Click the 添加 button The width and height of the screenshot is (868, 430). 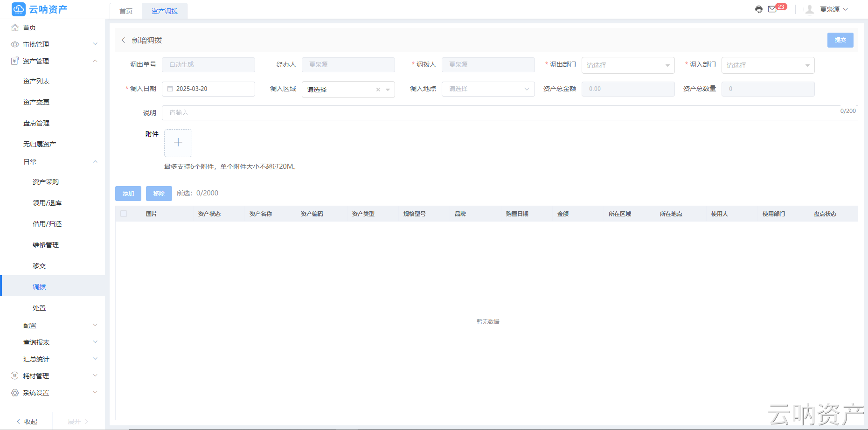(x=128, y=194)
